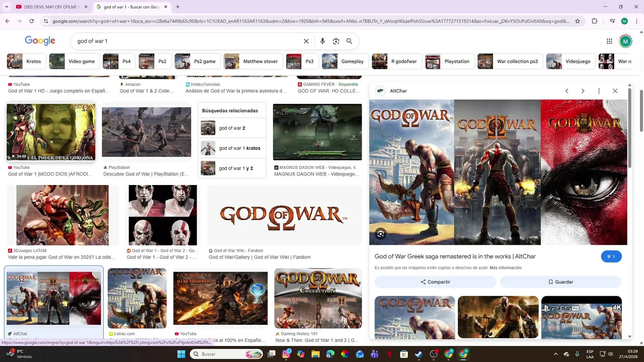This screenshot has height=362, width=644.
Task: Open the Windows Start menu
Action: click(181, 354)
